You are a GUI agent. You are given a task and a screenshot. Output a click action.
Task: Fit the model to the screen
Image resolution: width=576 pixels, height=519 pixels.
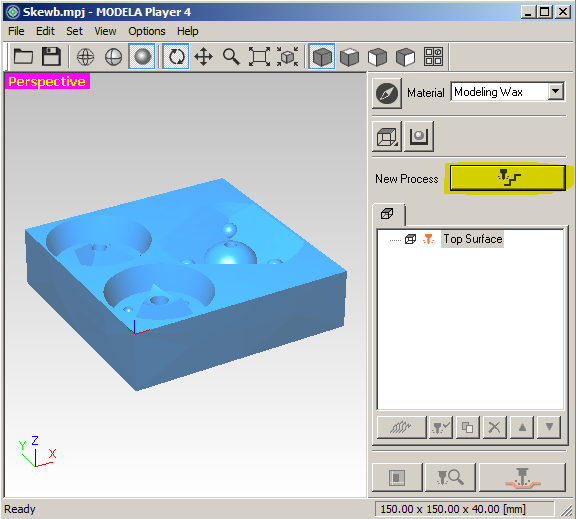click(x=259, y=57)
